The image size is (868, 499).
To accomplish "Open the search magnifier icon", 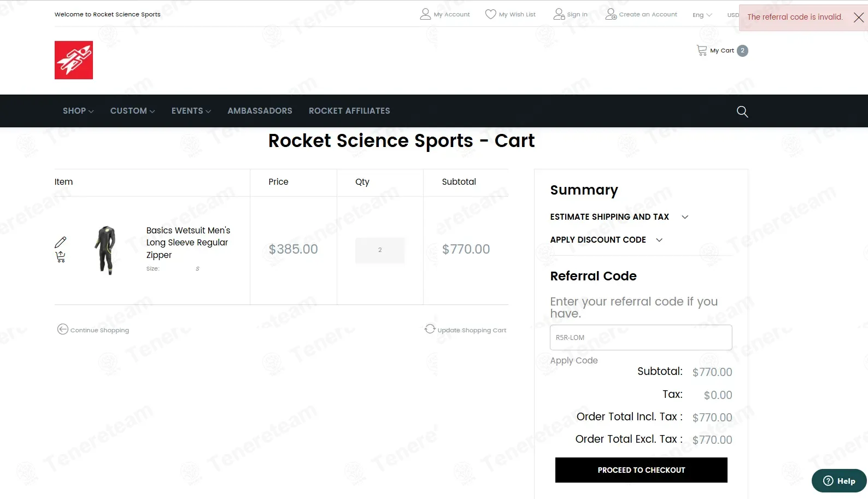I will [x=742, y=111].
